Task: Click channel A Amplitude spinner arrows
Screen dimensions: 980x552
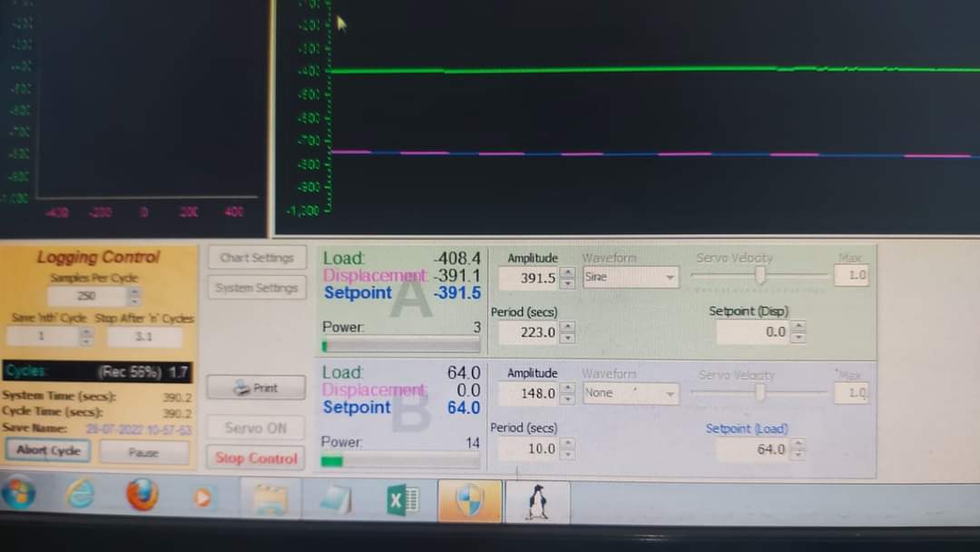Action: 568,279
